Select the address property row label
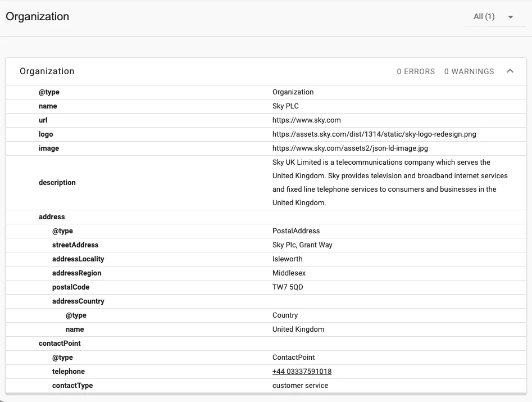 click(x=52, y=217)
